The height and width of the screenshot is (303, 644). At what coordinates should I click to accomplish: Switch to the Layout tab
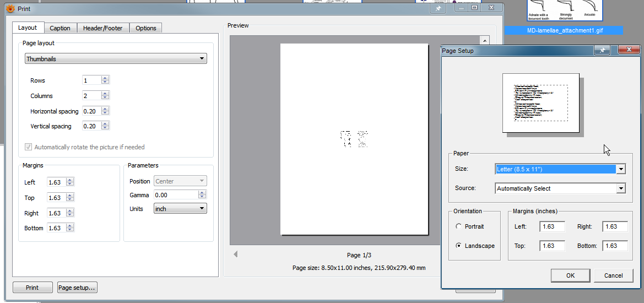pos(28,28)
